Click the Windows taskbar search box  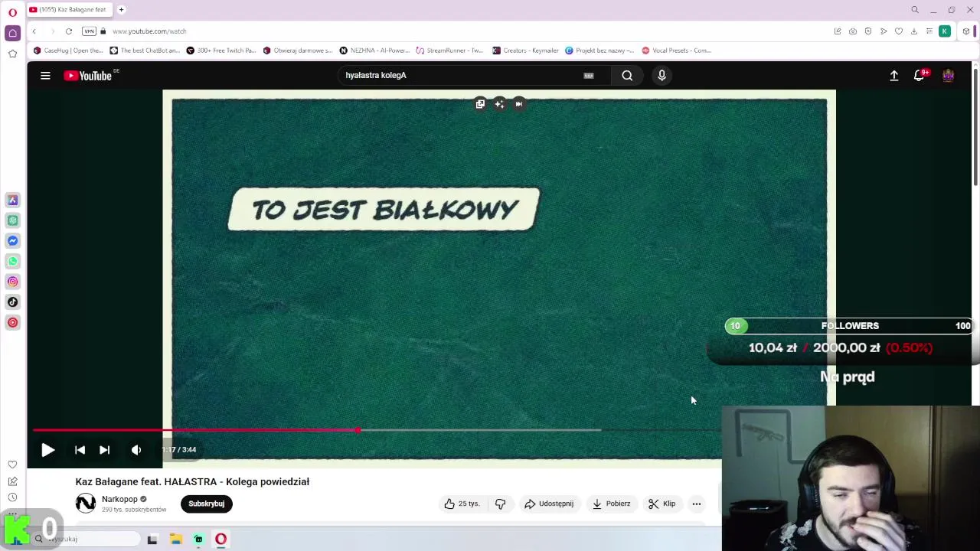86,539
